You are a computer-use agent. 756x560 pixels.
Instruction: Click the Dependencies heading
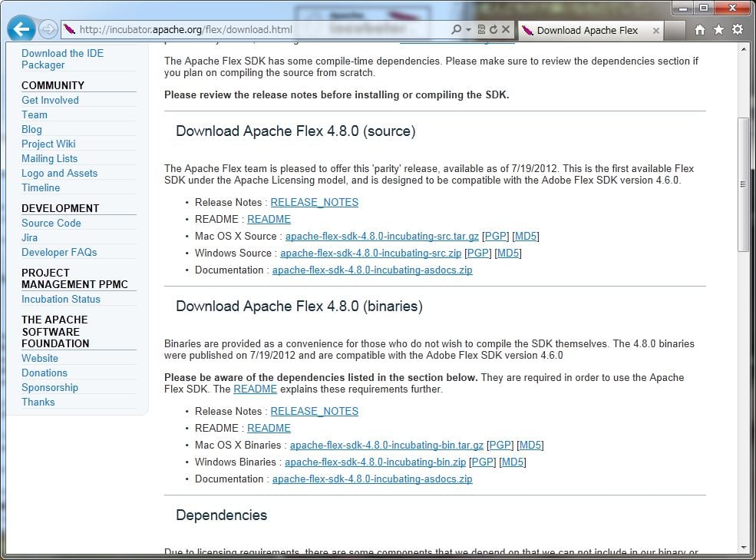click(x=221, y=515)
